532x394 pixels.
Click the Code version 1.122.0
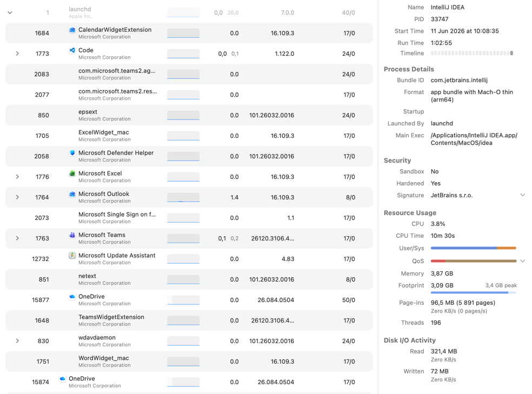tap(284, 54)
